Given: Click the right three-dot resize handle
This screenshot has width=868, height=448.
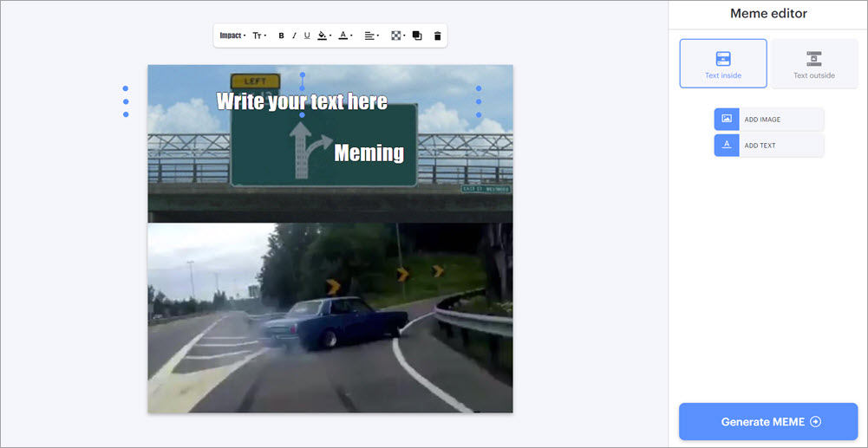Looking at the screenshot, I should click(479, 101).
